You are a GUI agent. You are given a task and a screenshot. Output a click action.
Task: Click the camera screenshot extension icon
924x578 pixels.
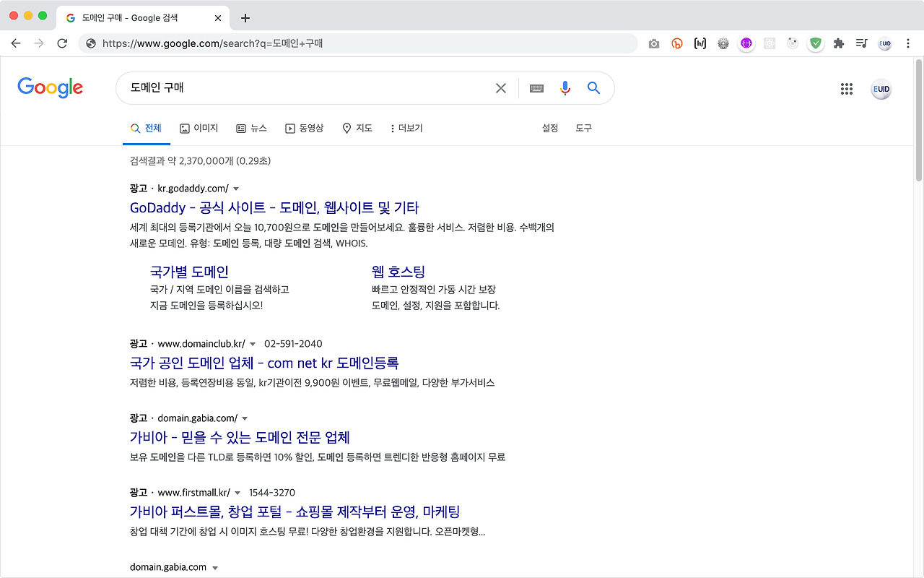click(654, 43)
